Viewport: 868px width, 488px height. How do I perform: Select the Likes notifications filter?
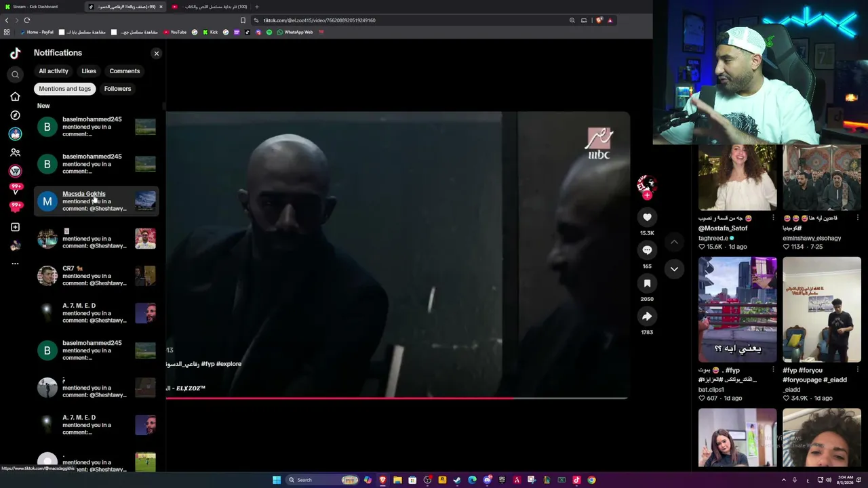(89, 71)
